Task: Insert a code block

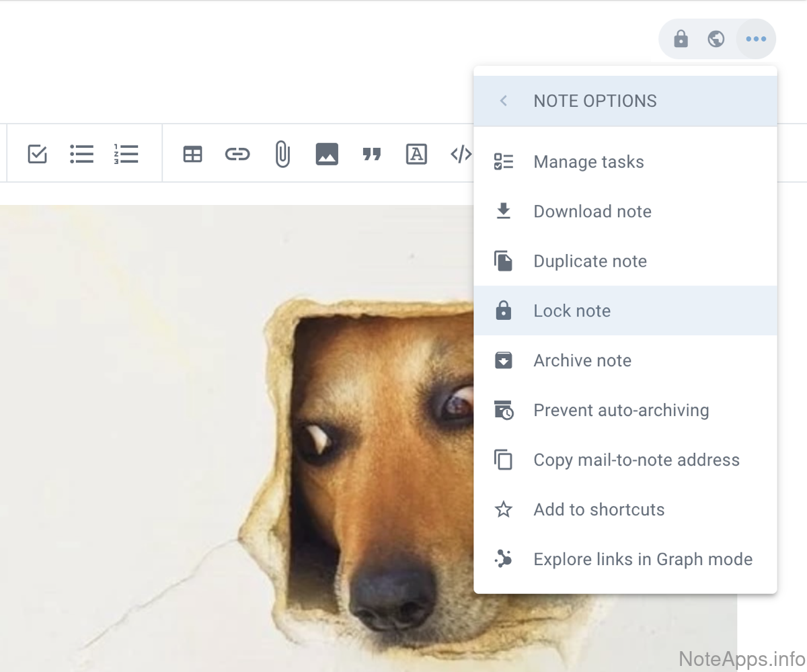Action: coord(461,155)
